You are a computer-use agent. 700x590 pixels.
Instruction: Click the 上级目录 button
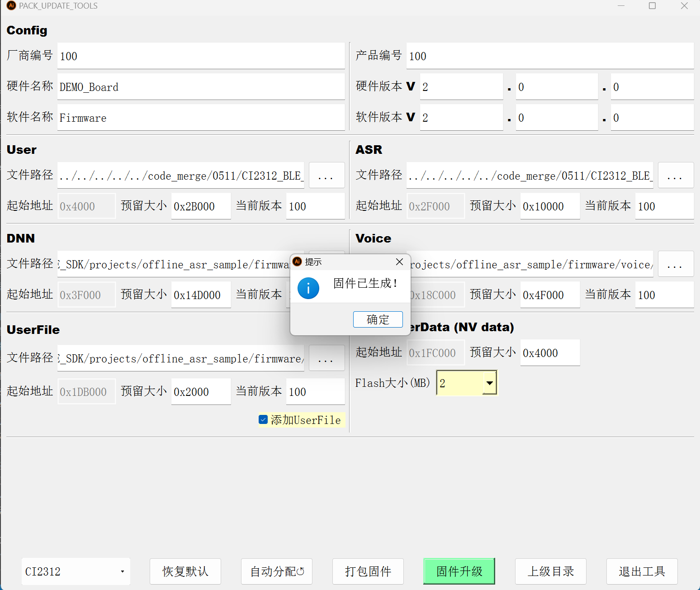click(x=551, y=571)
